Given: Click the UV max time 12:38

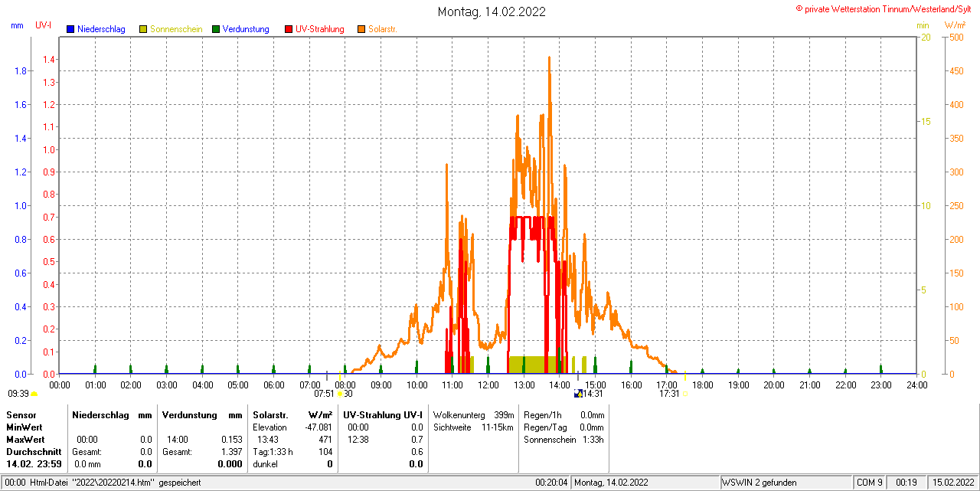Looking at the screenshot, I should [x=358, y=439].
